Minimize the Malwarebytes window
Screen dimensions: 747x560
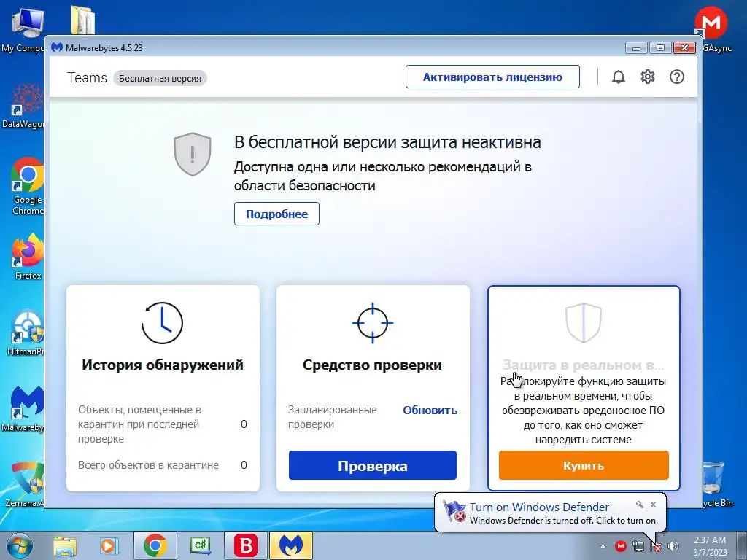[636, 47]
